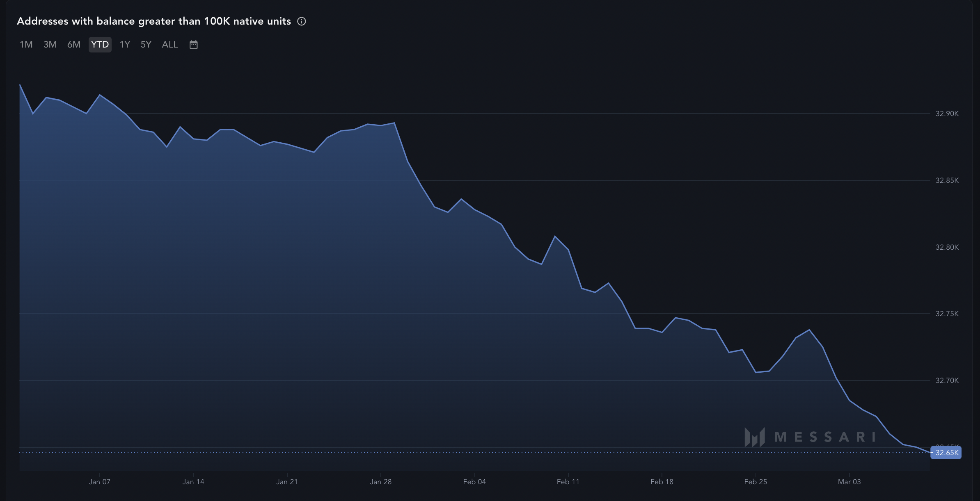Switch to the 3M time range
The width and height of the screenshot is (980, 501).
coord(50,45)
